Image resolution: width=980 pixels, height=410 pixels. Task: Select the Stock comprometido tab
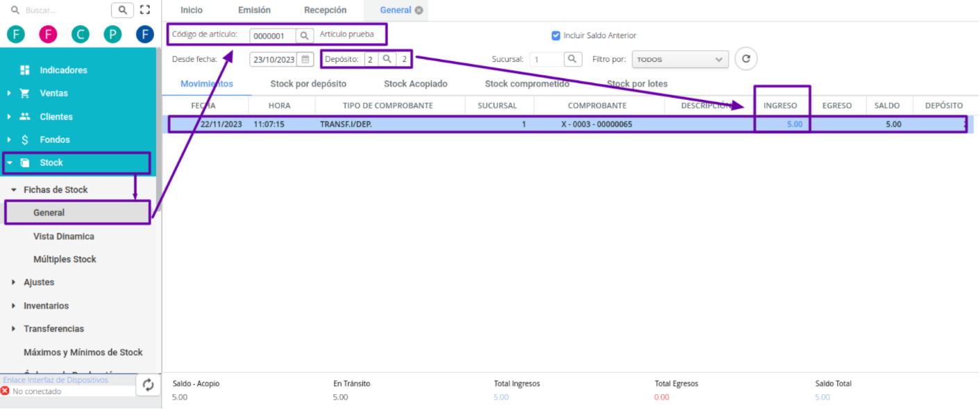(527, 84)
